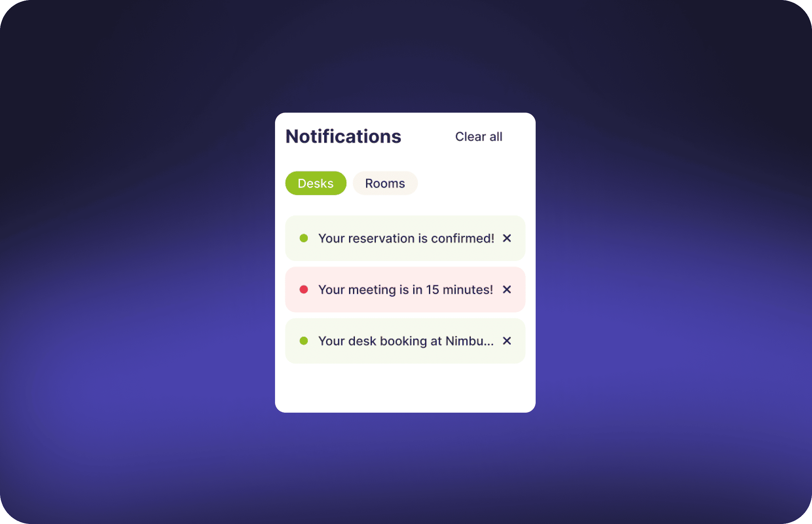Switch to the Desks tab
This screenshot has height=524, width=812.
coord(315,183)
